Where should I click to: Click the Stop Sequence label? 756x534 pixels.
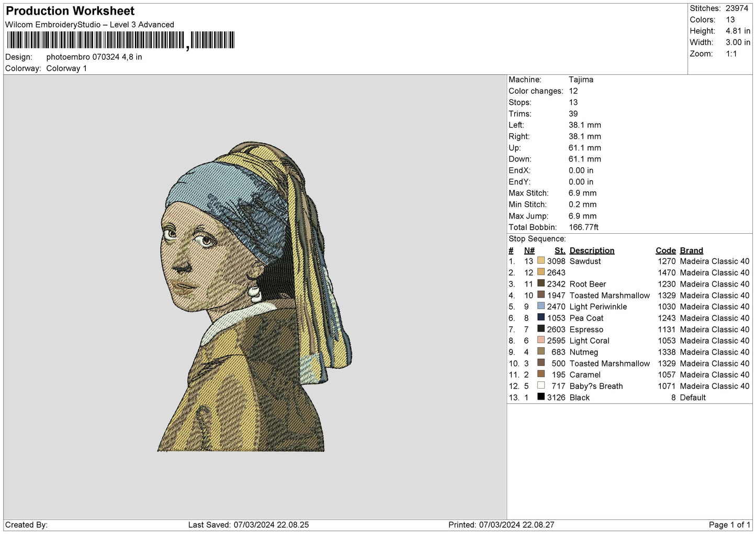[x=537, y=238]
